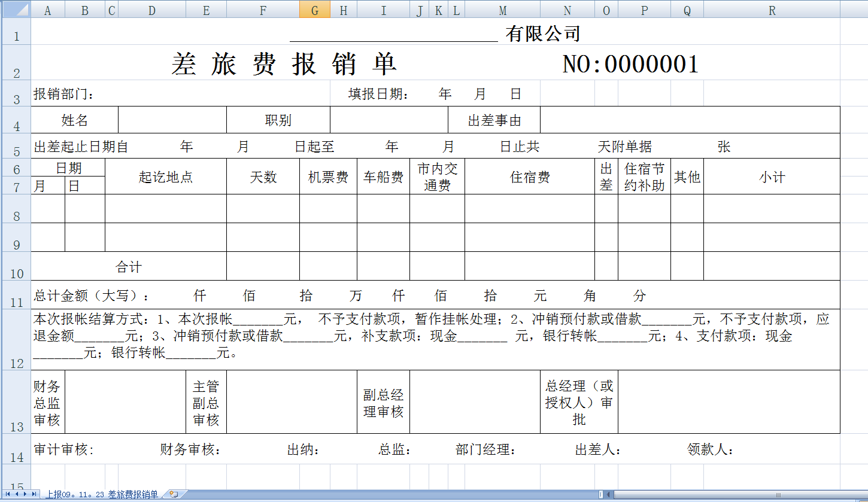Viewport: 868px width, 502px height.
Task: Click the first-sheet navigation icon
Action: pos(7,494)
